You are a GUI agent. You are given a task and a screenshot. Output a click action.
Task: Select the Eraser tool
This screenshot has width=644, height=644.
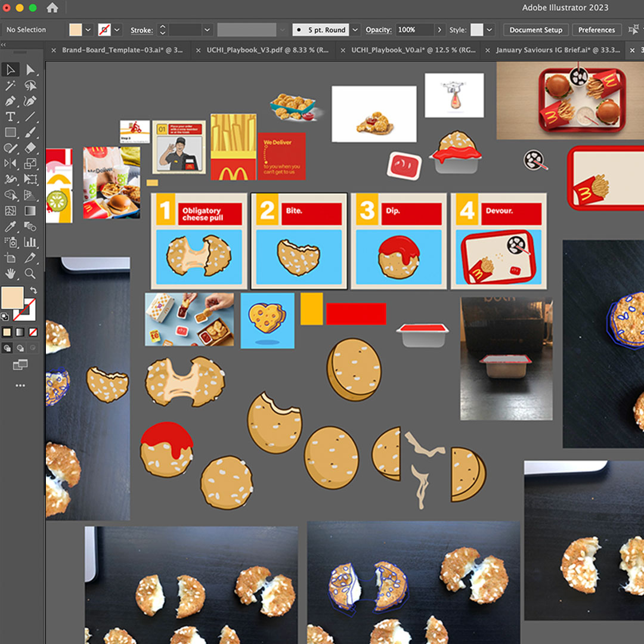click(30, 148)
